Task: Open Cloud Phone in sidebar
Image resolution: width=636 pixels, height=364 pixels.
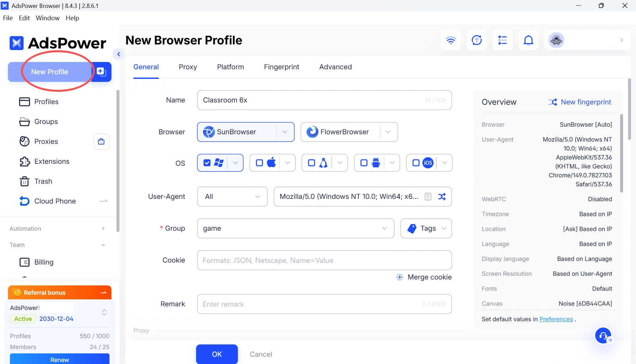Action: click(55, 201)
